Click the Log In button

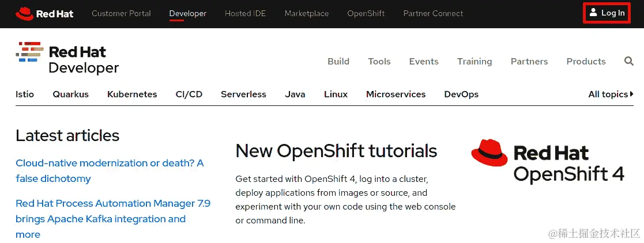(x=607, y=13)
